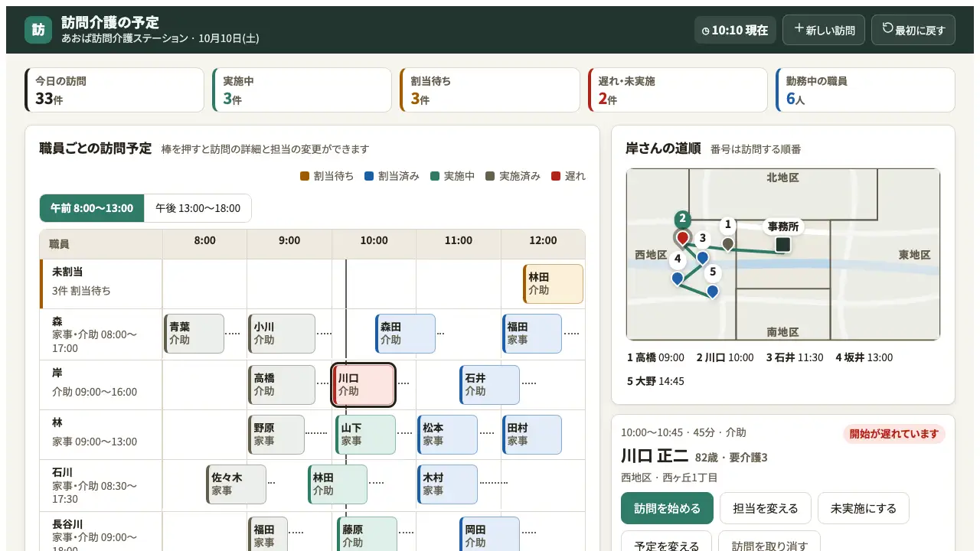
Task: Select 松本 家事 visit bar
Action: 447,435
